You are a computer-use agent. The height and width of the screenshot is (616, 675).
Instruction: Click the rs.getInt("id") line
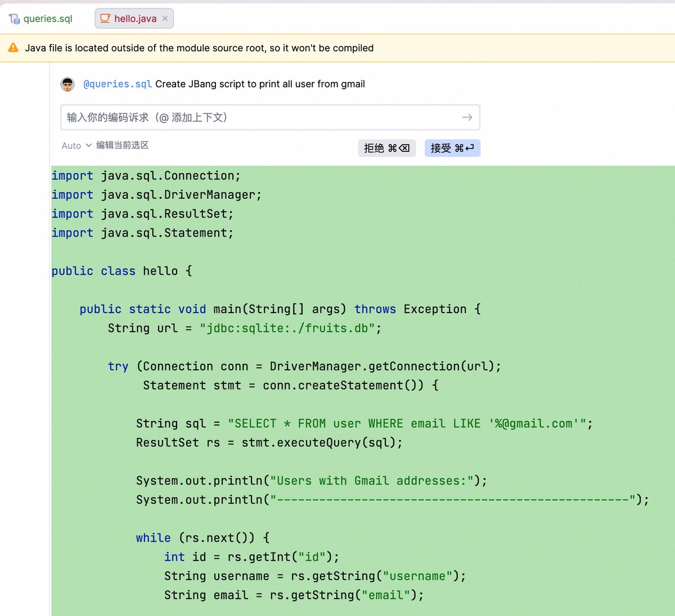[x=252, y=557]
